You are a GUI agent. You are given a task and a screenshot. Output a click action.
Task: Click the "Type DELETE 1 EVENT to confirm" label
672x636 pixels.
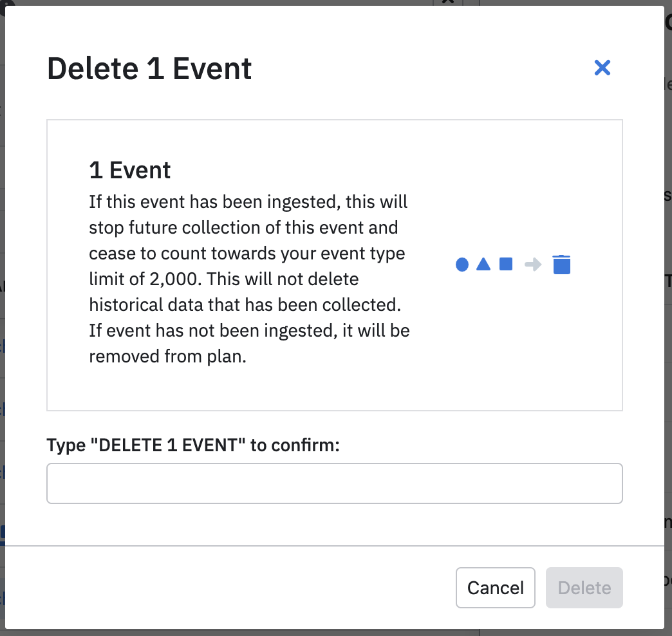click(193, 445)
